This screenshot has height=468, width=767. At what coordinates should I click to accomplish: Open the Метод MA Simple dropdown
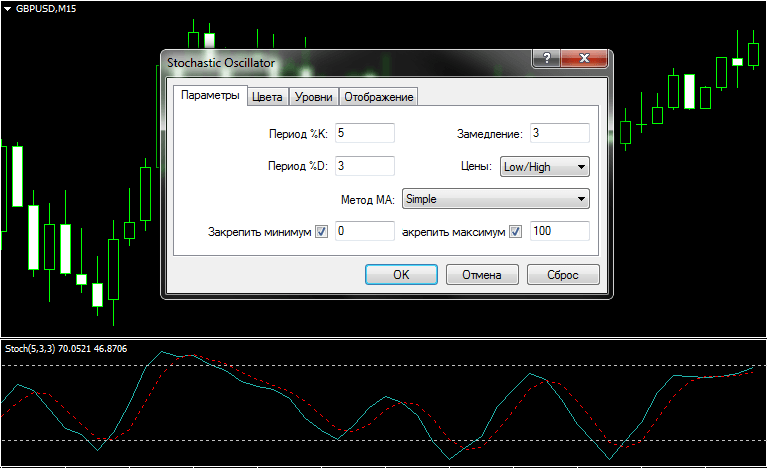coord(494,199)
